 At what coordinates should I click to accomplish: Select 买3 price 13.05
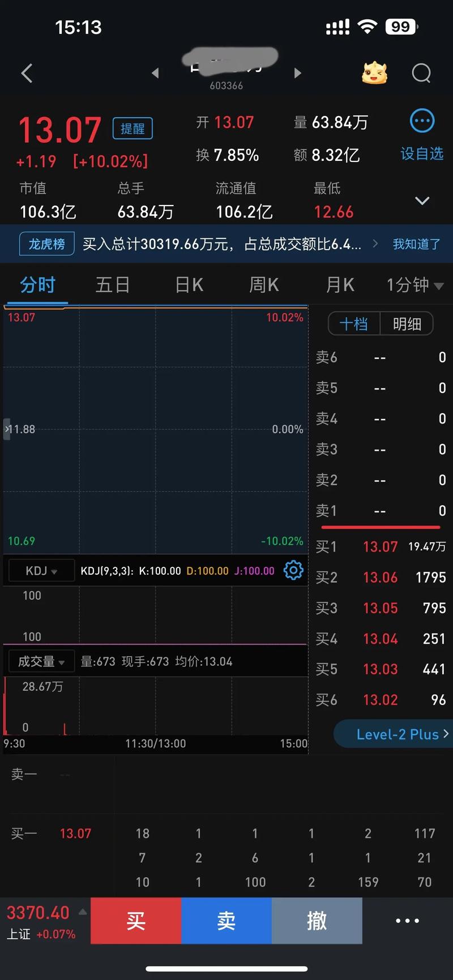point(381,608)
